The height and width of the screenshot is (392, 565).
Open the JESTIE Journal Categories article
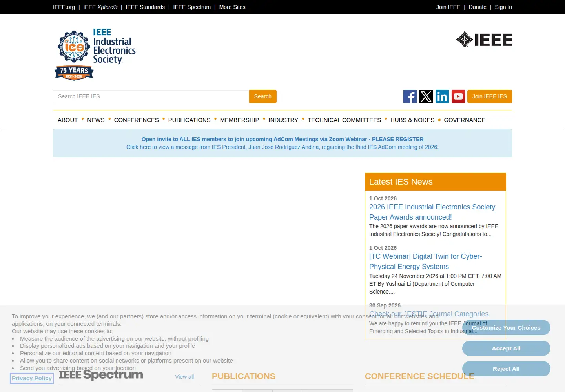429,314
